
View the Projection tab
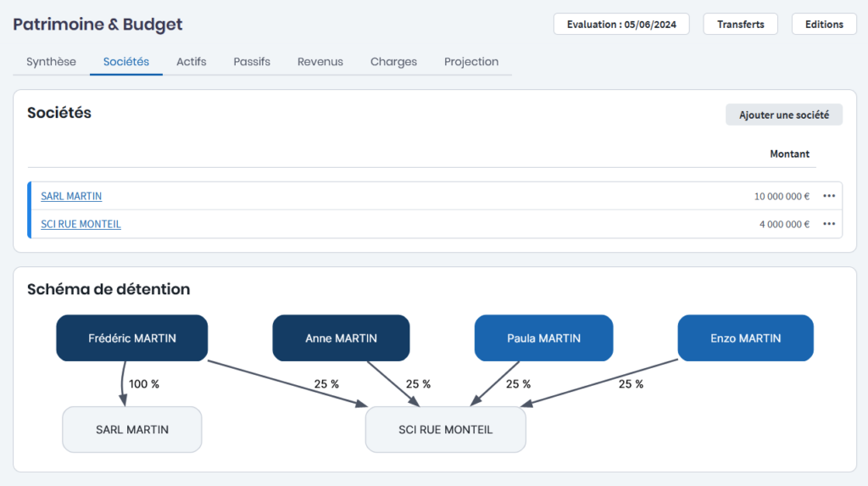[471, 62]
